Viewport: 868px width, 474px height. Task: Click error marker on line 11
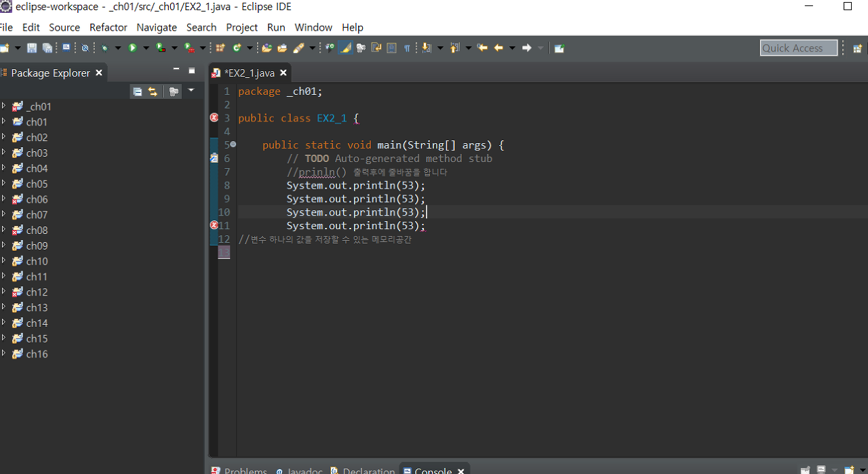214,225
